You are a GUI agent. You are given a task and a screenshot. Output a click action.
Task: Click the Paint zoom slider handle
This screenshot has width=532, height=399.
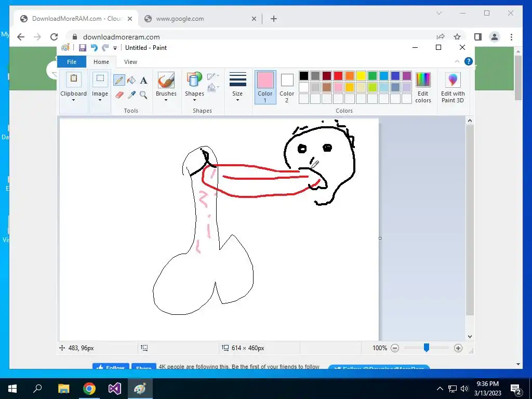427,348
